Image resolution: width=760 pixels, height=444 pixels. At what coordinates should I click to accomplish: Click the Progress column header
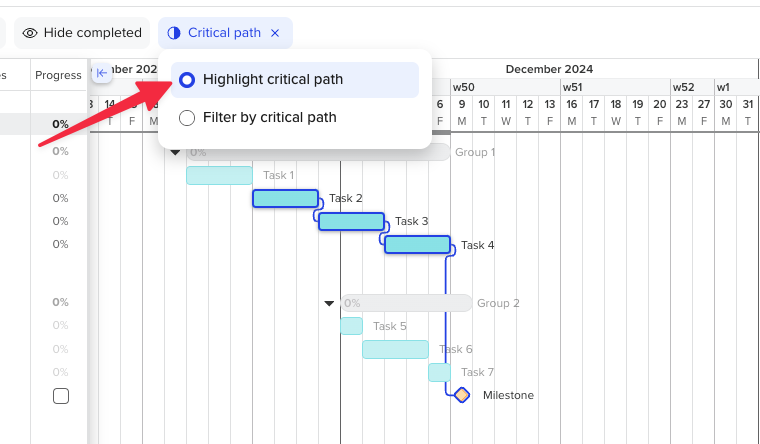tap(58, 75)
